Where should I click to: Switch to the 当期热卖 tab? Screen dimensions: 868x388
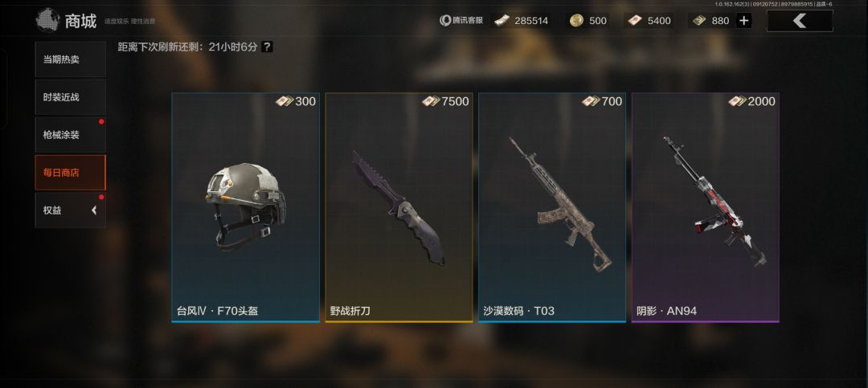click(70, 59)
